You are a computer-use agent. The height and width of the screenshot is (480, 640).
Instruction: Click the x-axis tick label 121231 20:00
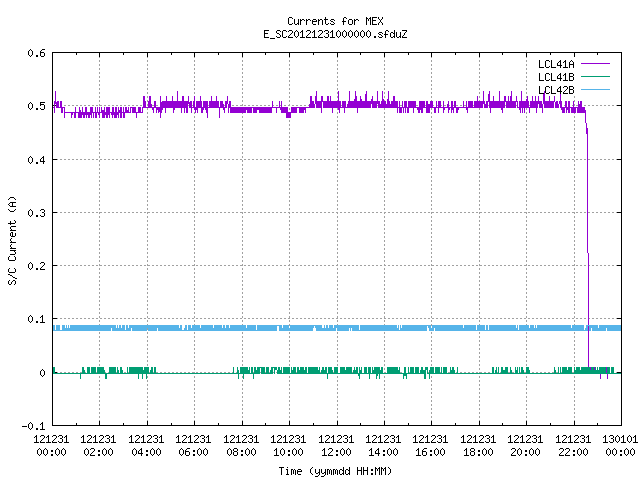525,445
